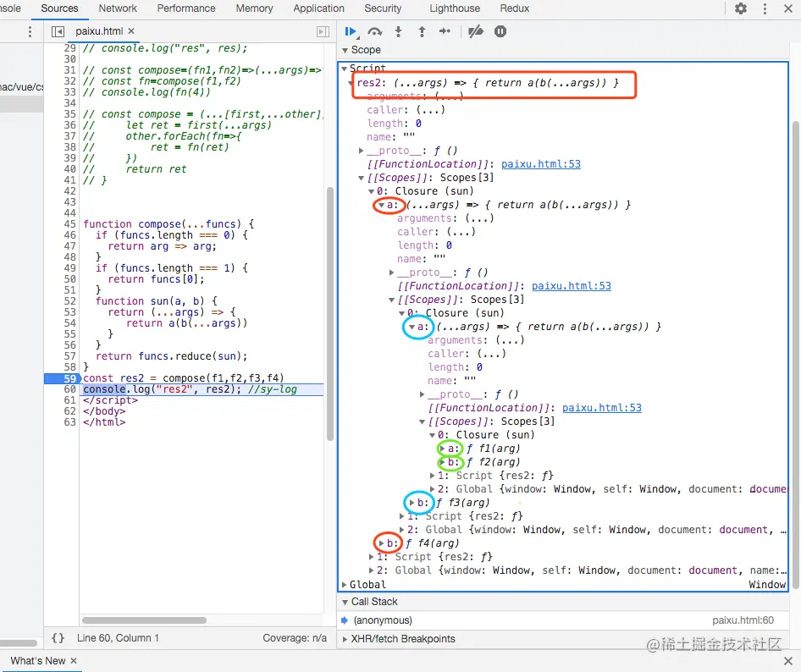
Task: Open DevTools settings gear
Action: point(741,8)
